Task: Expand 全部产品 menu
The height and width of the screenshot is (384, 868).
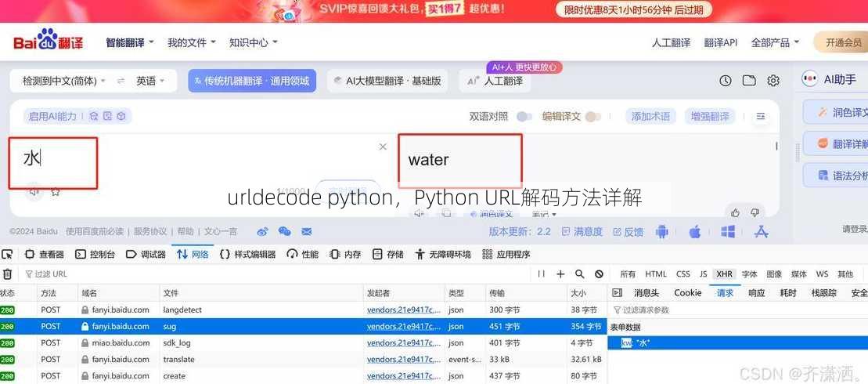Action: coord(775,42)
